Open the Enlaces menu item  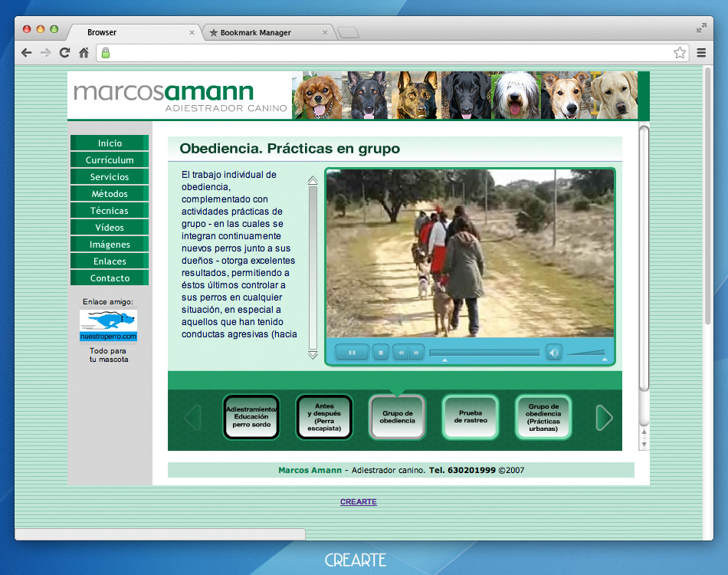110,261
